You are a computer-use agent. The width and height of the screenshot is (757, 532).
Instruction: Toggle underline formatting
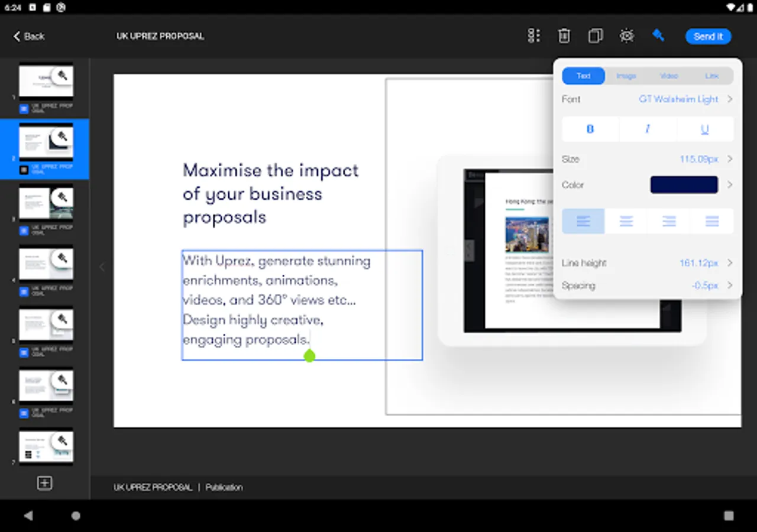point(705,129)
